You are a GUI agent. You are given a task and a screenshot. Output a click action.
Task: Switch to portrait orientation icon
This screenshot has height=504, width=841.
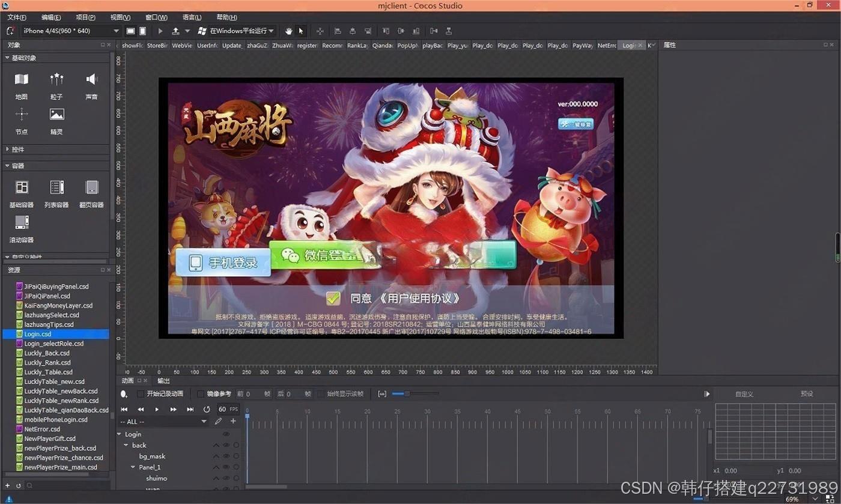pyautogui.click(x=143, y=31)
